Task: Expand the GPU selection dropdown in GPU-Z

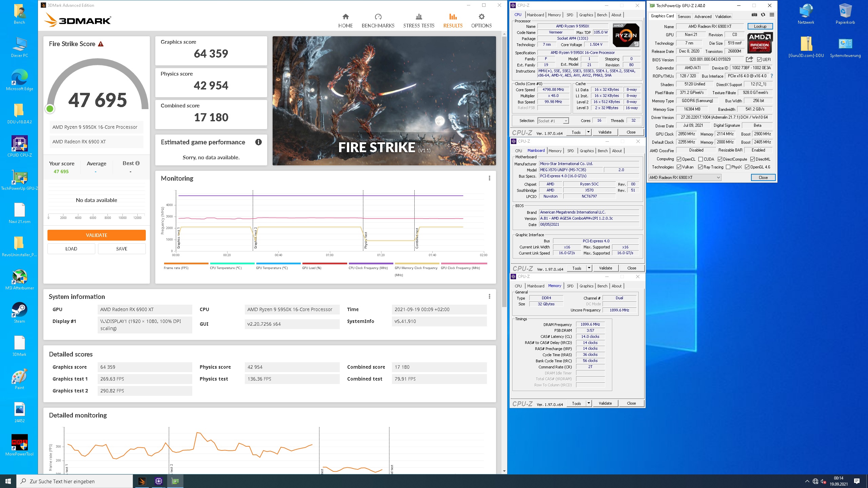Action: pos(685,178)
